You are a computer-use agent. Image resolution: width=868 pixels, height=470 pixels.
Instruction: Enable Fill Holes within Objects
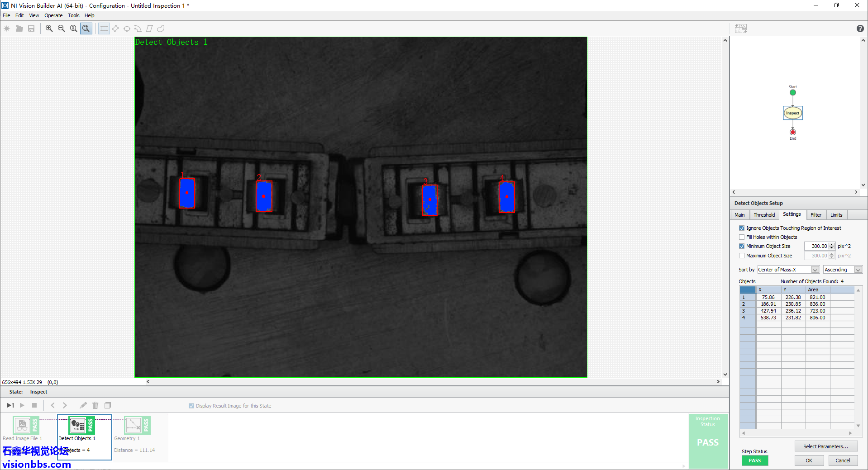pos(742,237)
